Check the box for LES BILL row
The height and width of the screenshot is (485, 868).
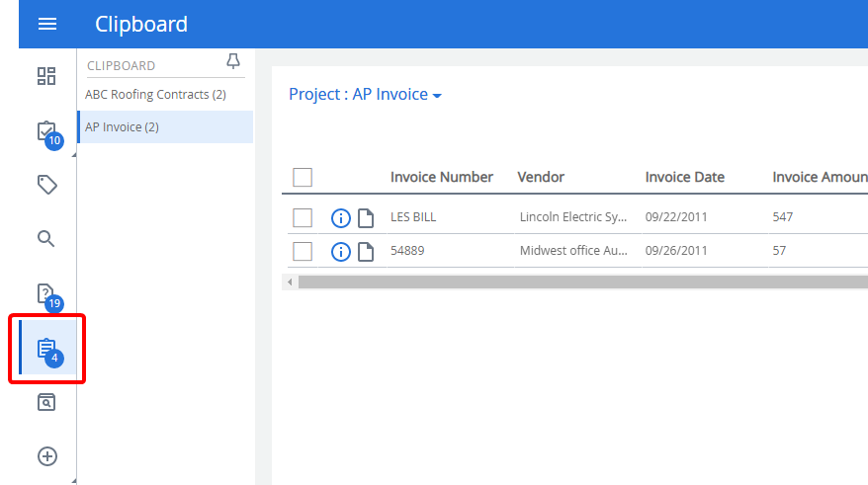pyautogui.click(x=303, y=218)
